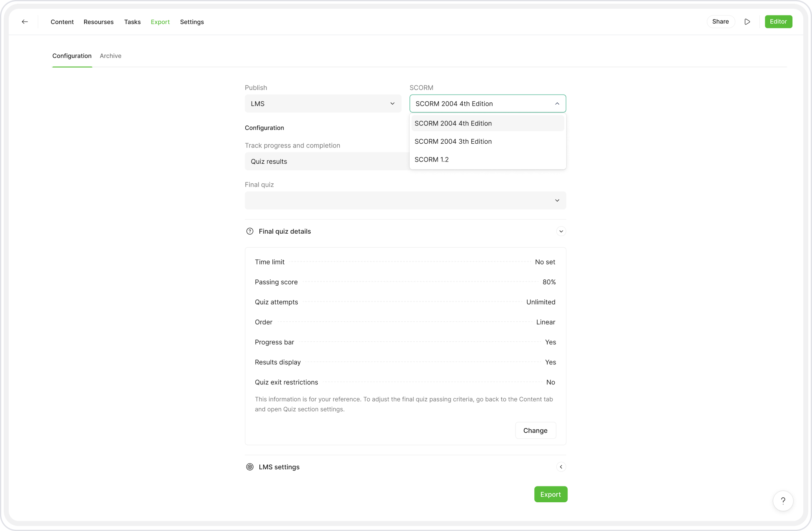Choose SCORM 1.2 from the list
This screenshot has height=531, width=812.
pos(431,160)
